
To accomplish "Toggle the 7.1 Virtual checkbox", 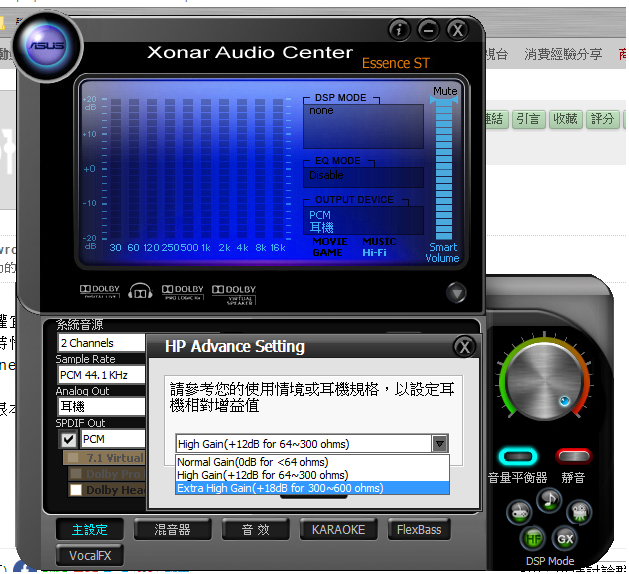I will (73, 458).
